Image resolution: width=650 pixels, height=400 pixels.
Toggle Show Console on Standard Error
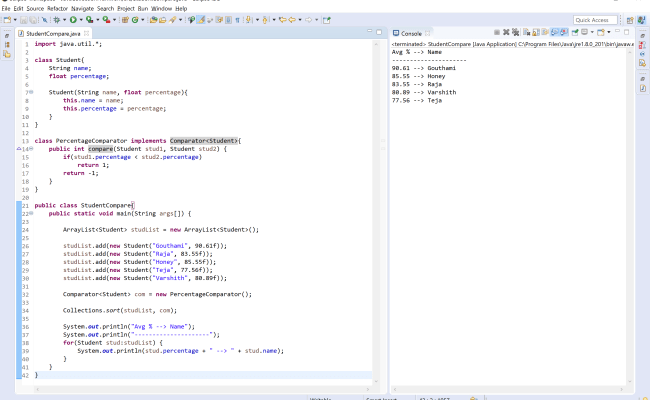click(x=564, y=32)
